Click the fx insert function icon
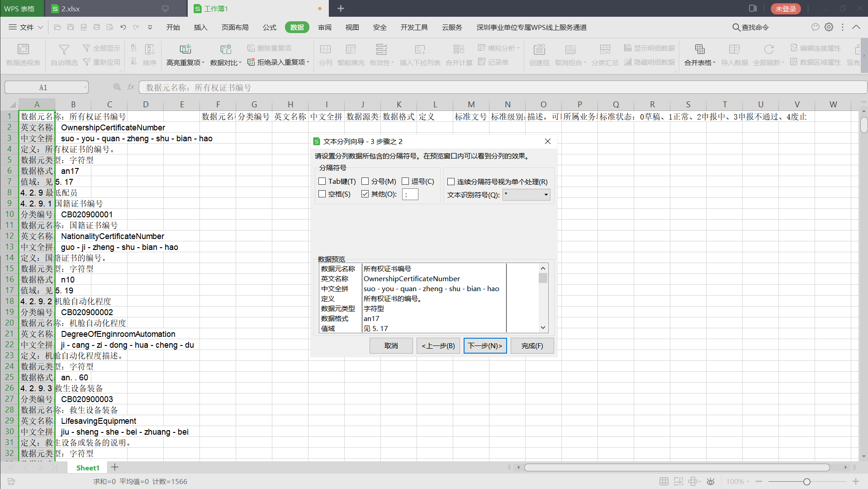The image size is (868, 489). click(x=131, y=87)
